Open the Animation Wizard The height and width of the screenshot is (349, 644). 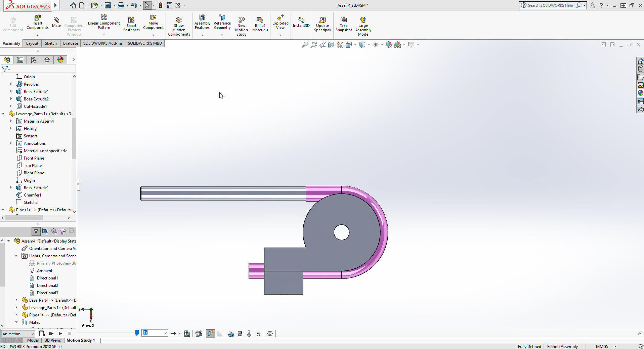click(x=199, y=333)
